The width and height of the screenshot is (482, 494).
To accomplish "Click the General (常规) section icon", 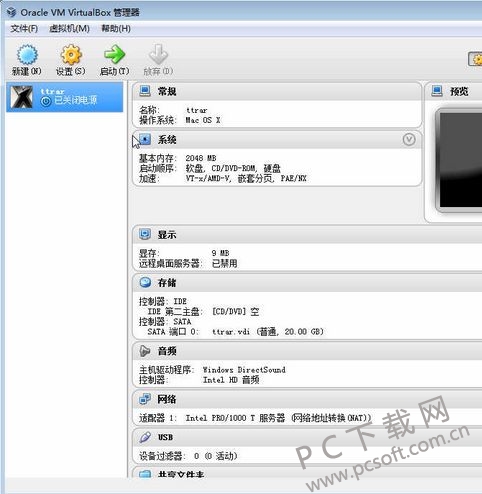I will click(145, 91).
